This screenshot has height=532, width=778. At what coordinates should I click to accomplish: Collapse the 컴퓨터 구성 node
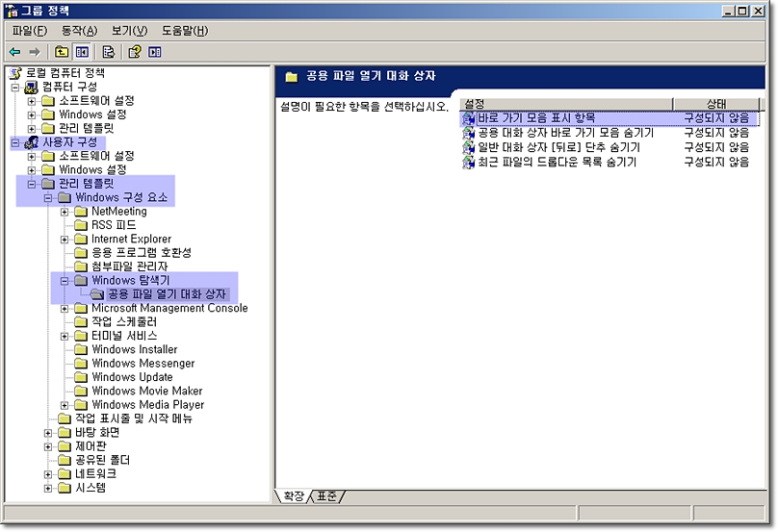coord(15,88)
